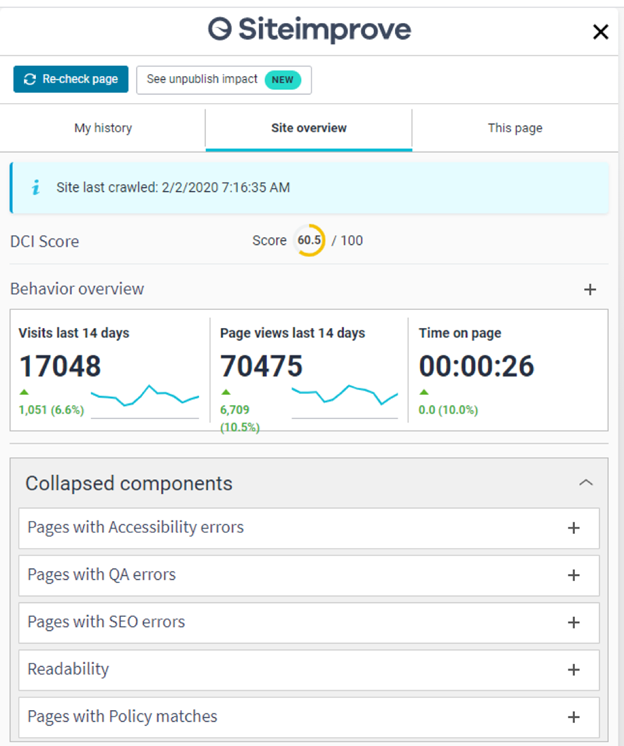
Task: Expand the Readability plus icon
Action: (574, 670)
